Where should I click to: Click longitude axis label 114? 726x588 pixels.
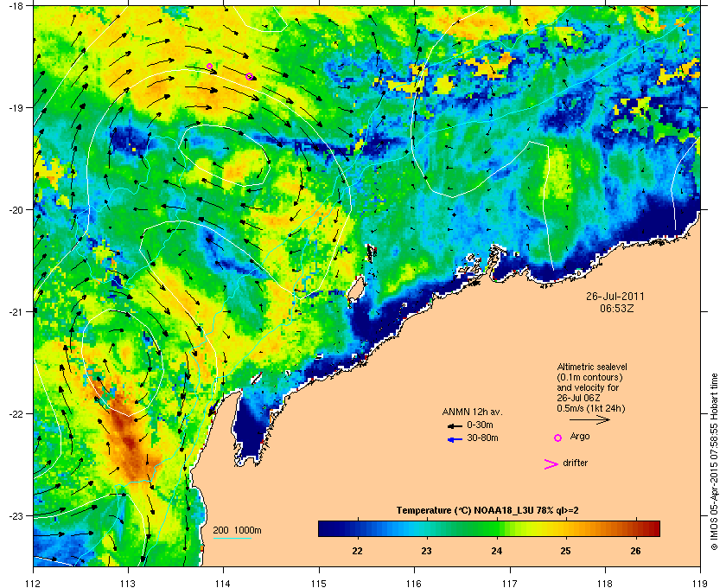(224, 584)
